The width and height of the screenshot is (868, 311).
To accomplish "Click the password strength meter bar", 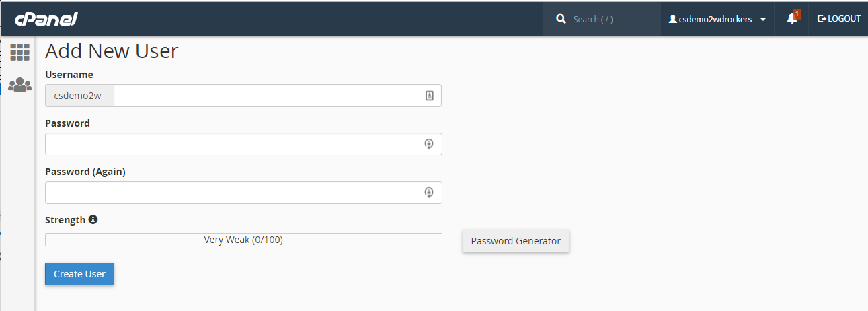I will pos(243,240).
